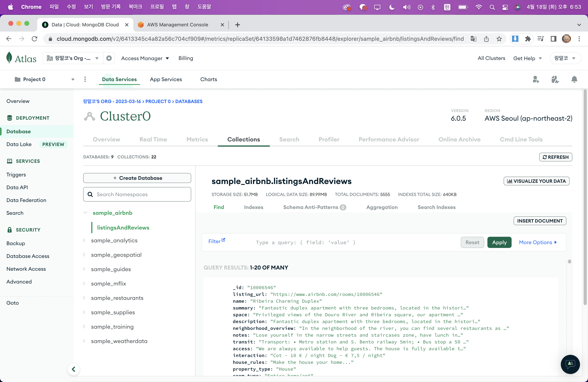The width and height of the screenshot is (588, 382).
Task: Share this page icon in address bar
Action: coord(486,39)
